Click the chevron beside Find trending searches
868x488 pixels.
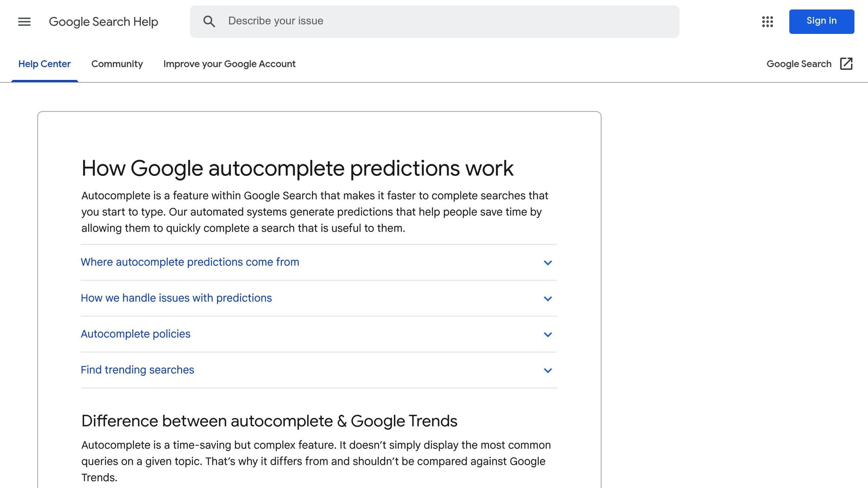tap(548, 370)
